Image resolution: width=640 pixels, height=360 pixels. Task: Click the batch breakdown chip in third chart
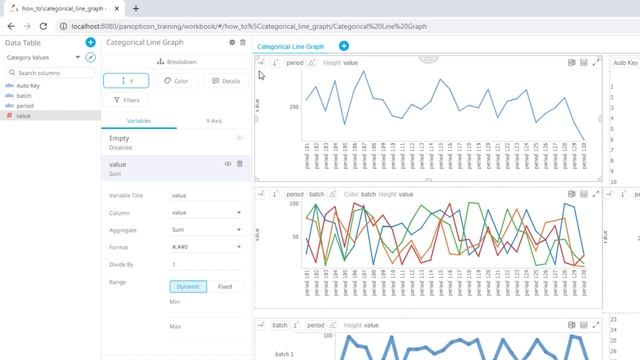pyautogui.click(x=280, y=325)
